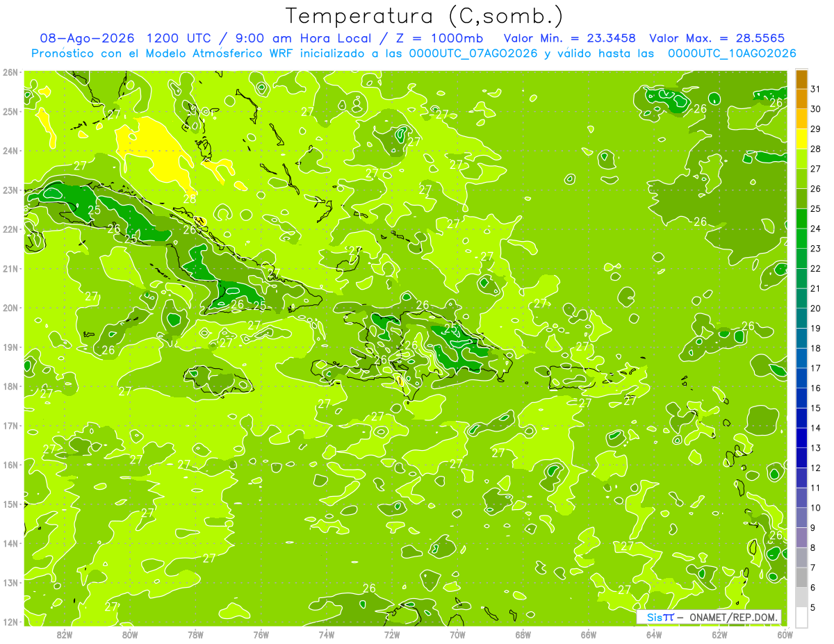Click '9:00 am Hora Local' in header
Image resolution: width=834 pixels, height=644 pixels.
[x=303, y=38]
